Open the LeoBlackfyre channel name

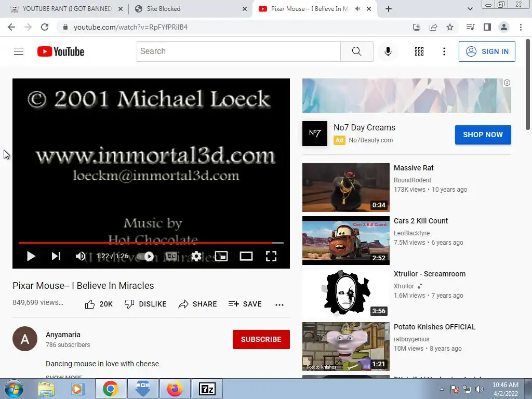pos(411,233)
